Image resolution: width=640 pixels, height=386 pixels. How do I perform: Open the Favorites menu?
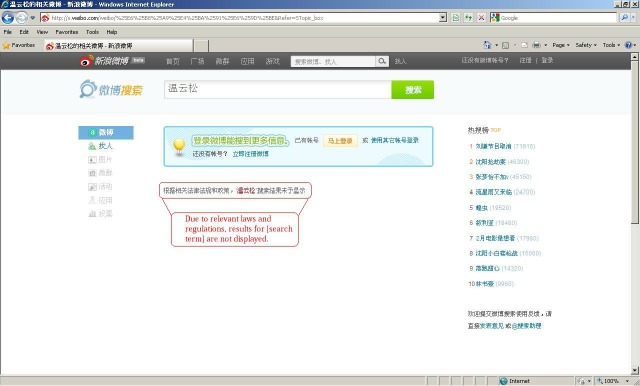[x=67, y=32]
